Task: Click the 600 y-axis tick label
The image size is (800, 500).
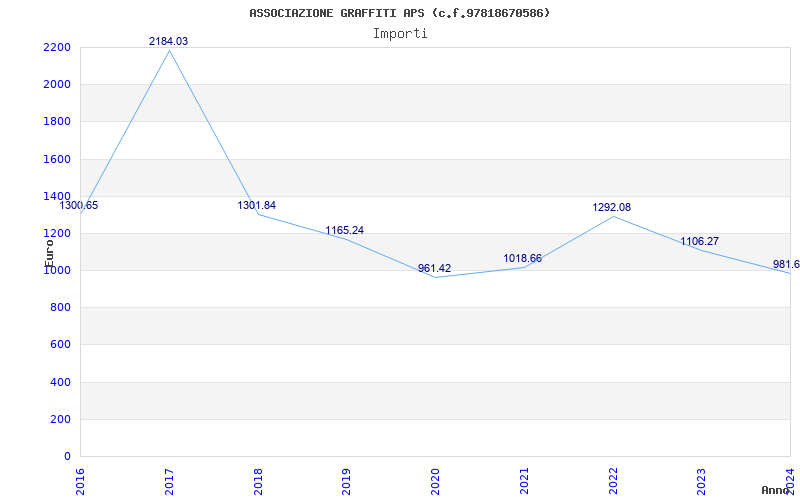Action: [x=60, y=345]
